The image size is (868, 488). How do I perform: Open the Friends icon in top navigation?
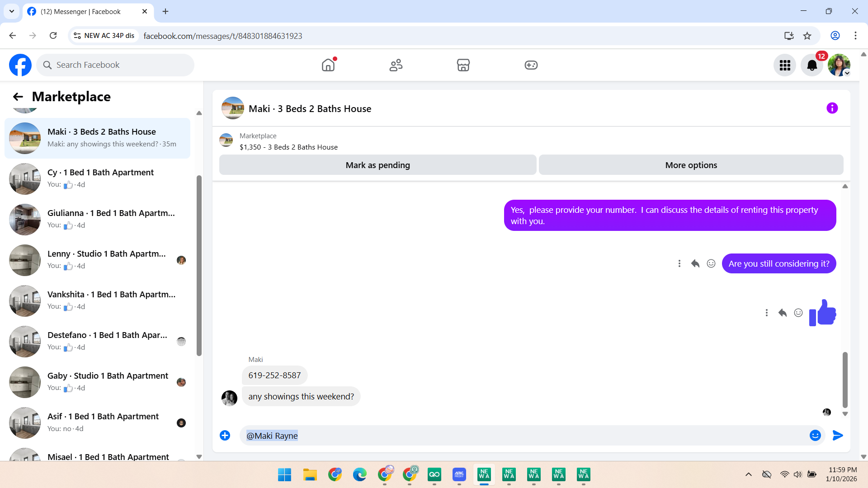pos(396,65)
